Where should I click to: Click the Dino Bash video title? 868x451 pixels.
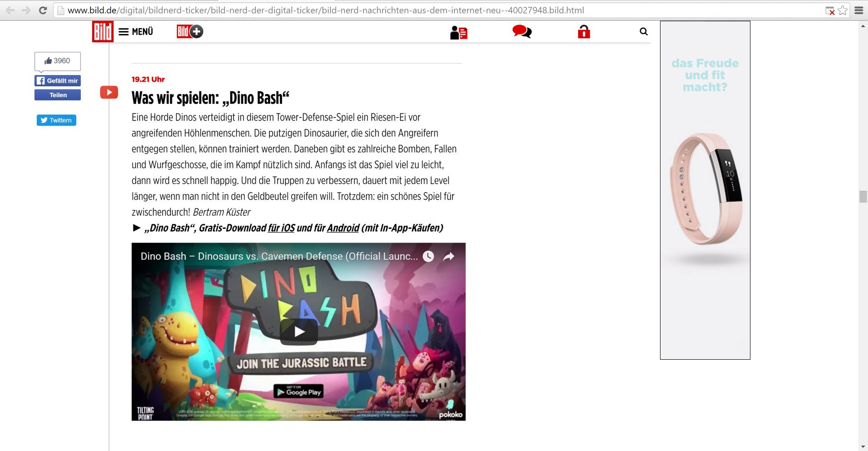click(279, 256)
